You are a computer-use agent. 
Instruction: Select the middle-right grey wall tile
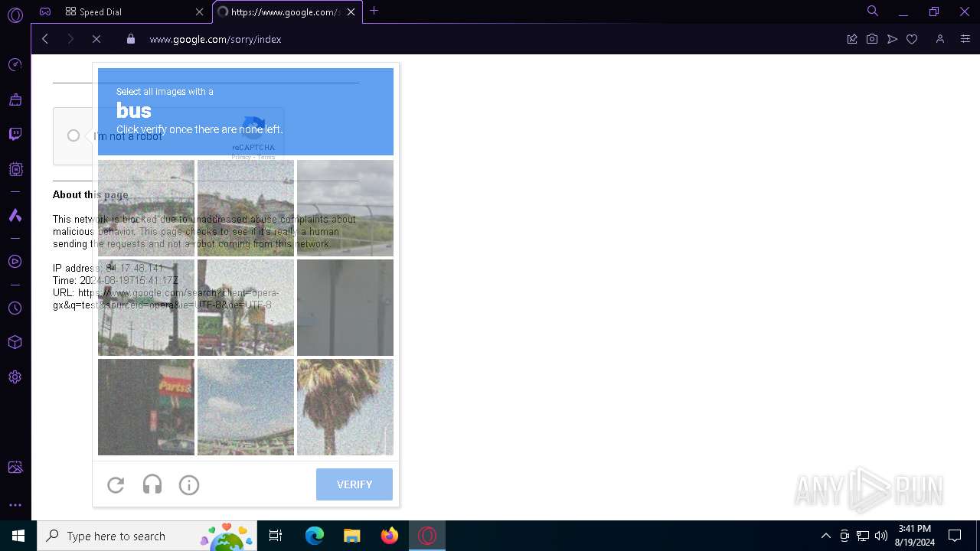[x=345, y=308]
